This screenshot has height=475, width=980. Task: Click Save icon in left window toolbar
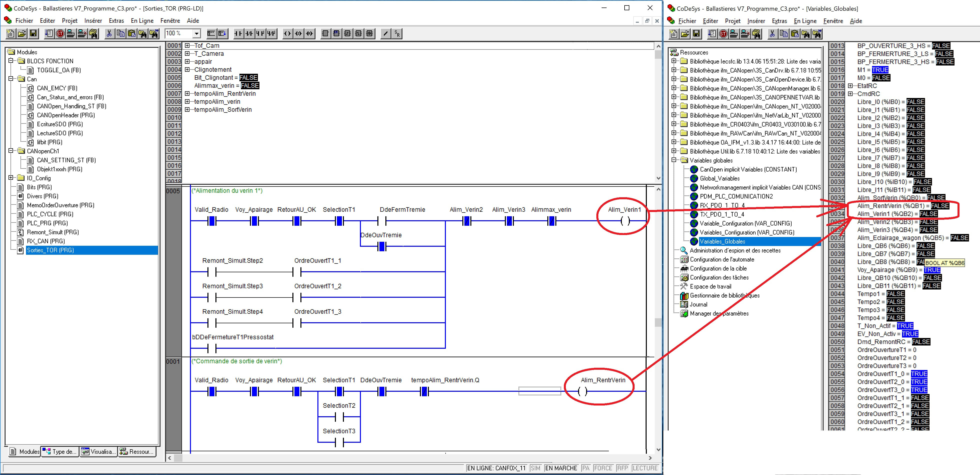click(x=33, y=33)
